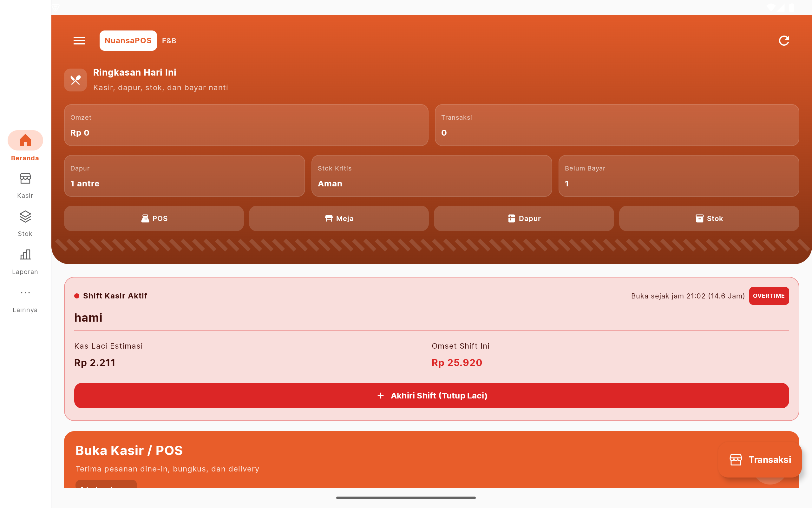Viewport: 812px width, 508px height.
Task: Click the F&B label
Action: pos(169,41)
